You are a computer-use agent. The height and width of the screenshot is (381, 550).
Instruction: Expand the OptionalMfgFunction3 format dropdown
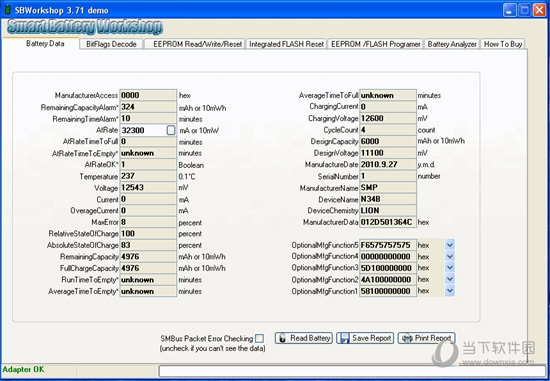point(450,268)
